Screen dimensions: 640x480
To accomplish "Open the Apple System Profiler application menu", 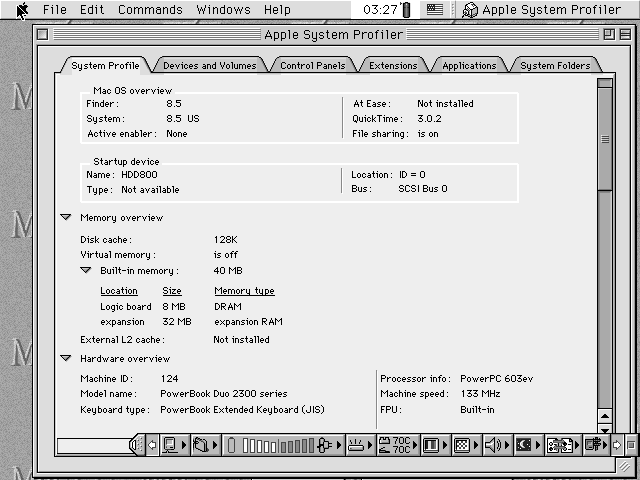I will (x=542, y=9).
